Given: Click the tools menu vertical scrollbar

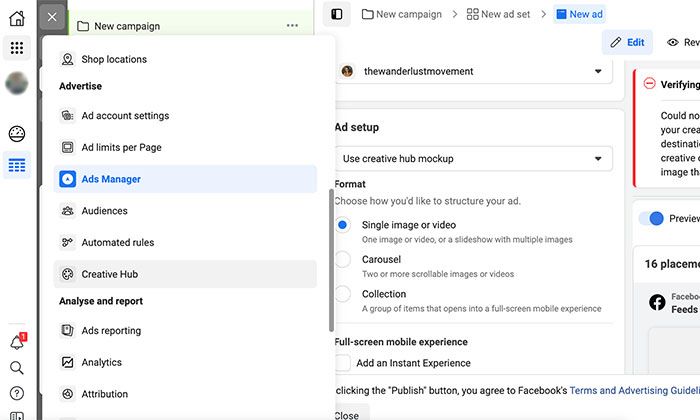Looking at the screenshot, I should coord(331,260).
